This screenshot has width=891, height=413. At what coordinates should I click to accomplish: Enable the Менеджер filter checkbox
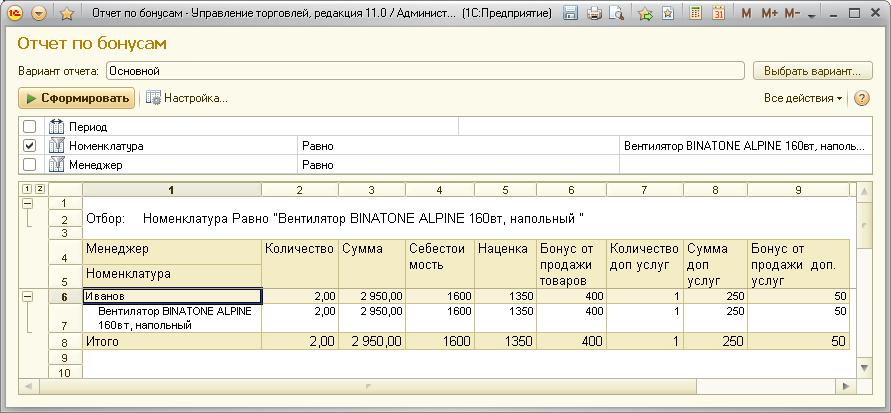[30, 165]
